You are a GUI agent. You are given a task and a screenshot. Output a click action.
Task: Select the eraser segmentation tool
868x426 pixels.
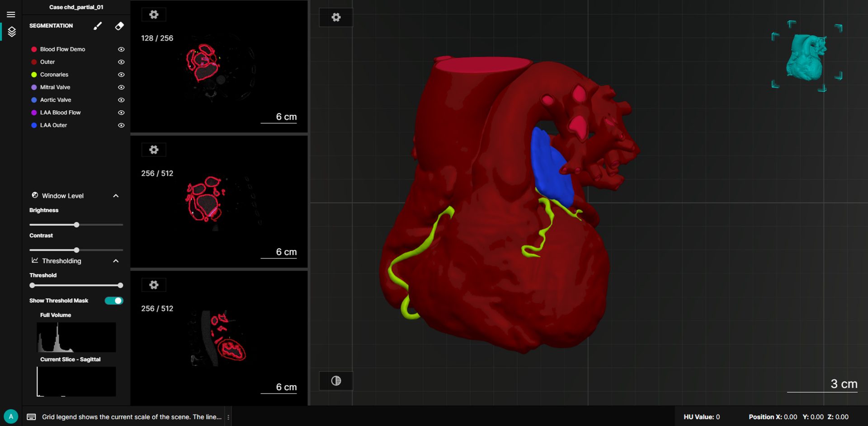119,26
